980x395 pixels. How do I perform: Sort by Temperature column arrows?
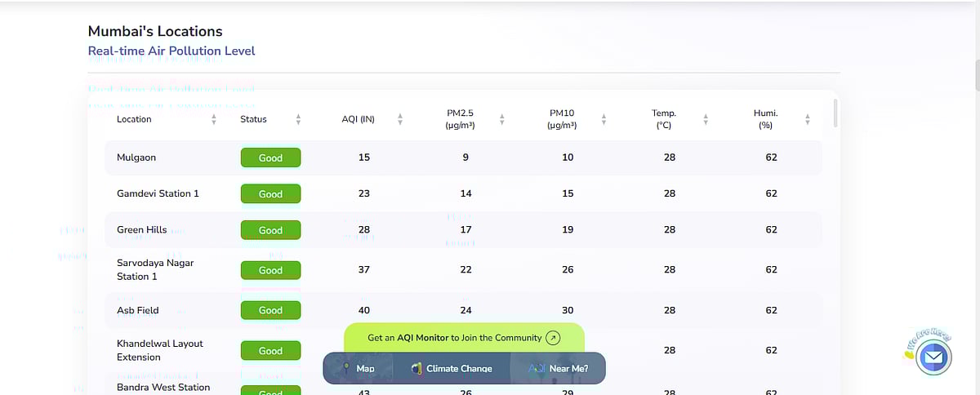(x=705, y=119)
